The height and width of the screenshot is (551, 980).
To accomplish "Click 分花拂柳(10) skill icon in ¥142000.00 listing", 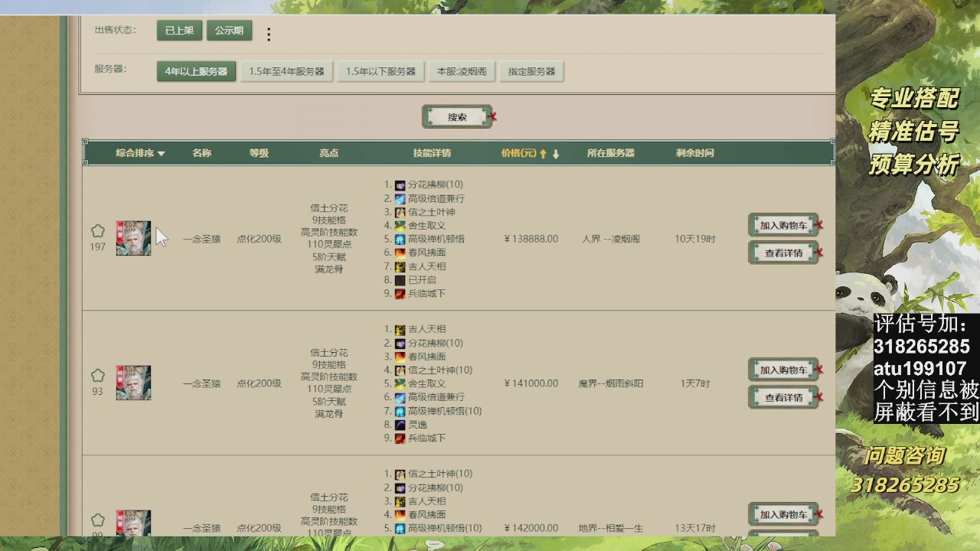I will click(400, 488).
